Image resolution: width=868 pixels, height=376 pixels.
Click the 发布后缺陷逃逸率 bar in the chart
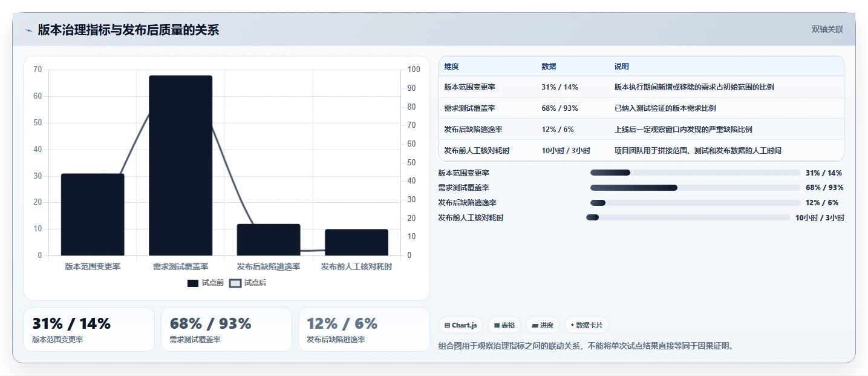269,240
